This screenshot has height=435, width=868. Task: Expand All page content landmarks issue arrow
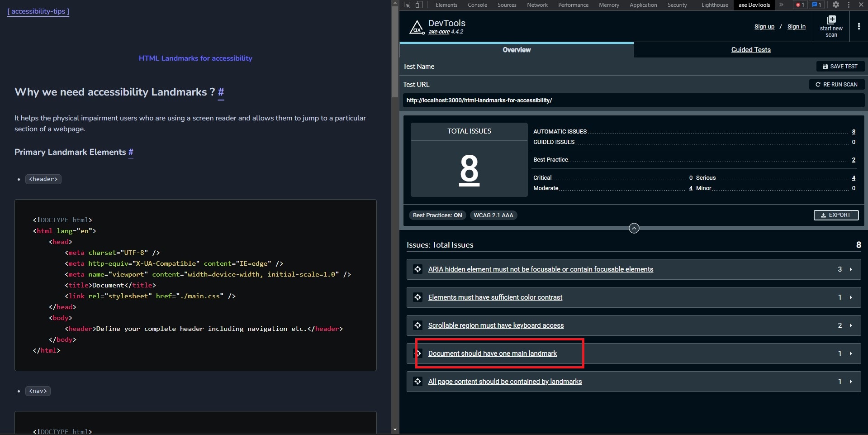coord(851,382)
